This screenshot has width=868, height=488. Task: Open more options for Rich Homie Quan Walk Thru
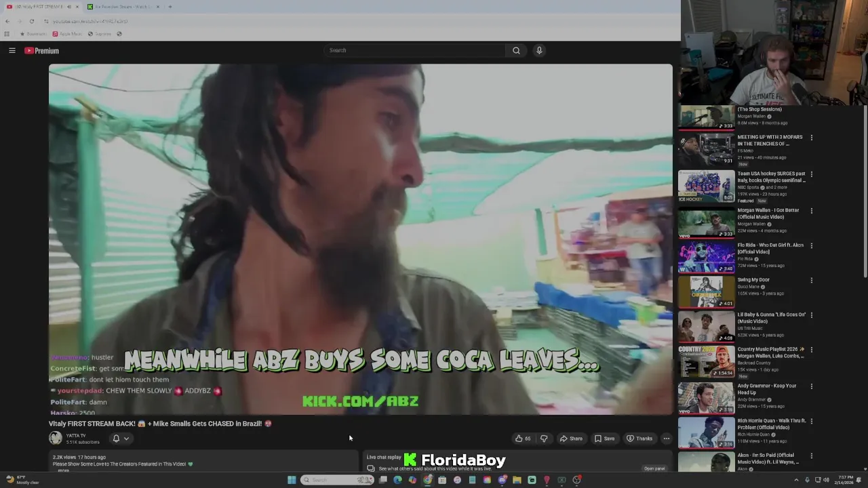click(811, 421)
